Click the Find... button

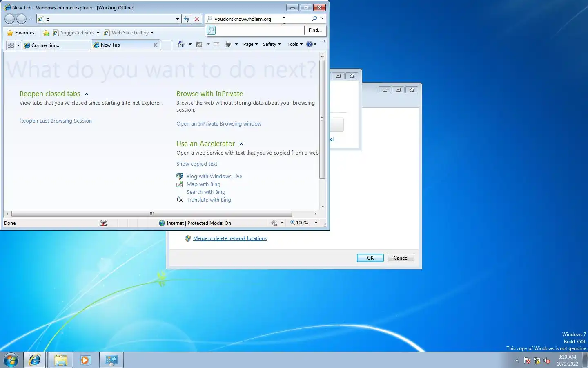point(315,30)
